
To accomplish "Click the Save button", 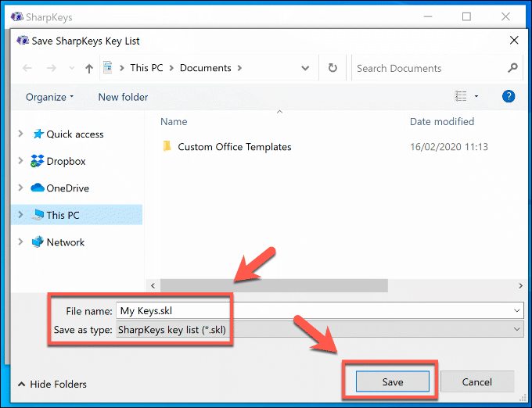I will tap(392, 382).
